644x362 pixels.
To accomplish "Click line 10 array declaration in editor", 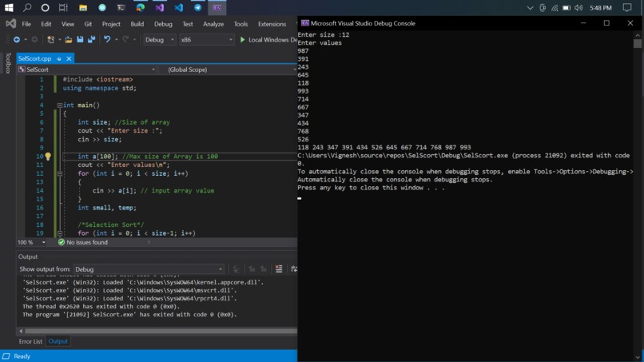I will coord(148,156).
